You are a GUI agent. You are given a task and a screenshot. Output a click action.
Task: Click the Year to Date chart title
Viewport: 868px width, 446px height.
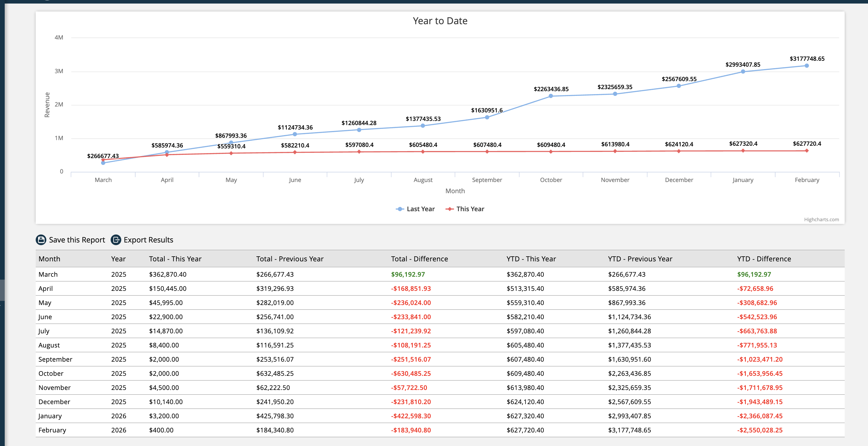(x=440, y=21)
